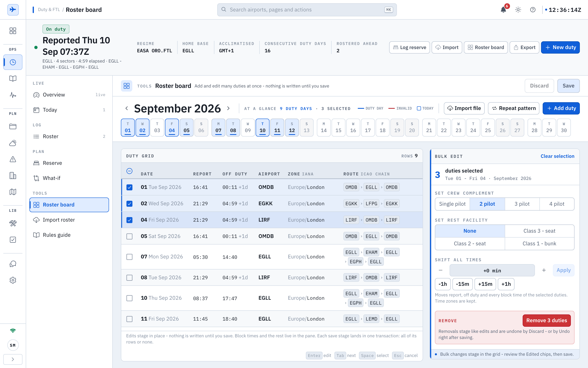Viewport: 588px width, 368px height.
Task: Click the Roster board tools grid icon
Action: (127, 86)
